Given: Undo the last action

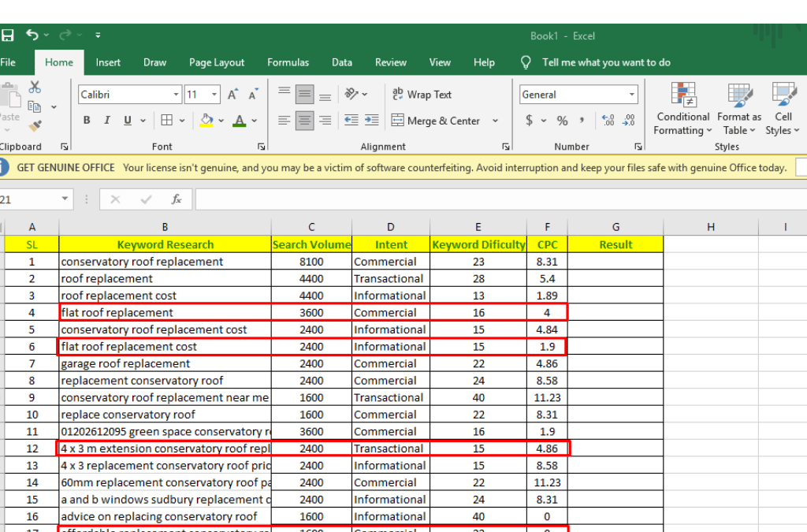Looking at the screenshot, I should [32, 35].
